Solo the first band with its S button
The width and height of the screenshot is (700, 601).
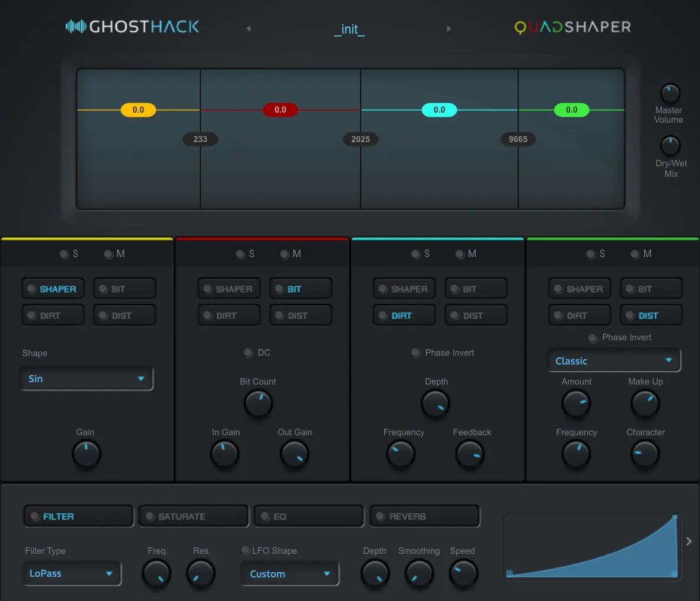[x=64, y=254]
